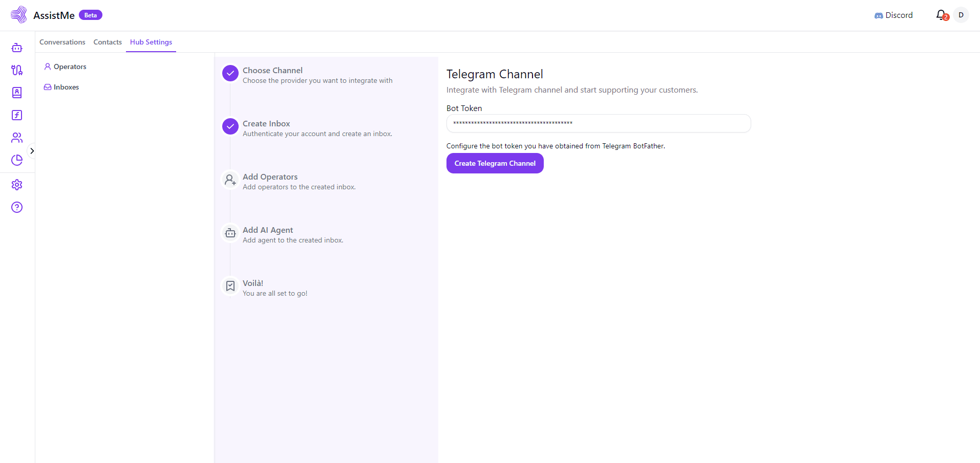
Task: Click the BotFather configuration hint text
Action: point(556,146)
